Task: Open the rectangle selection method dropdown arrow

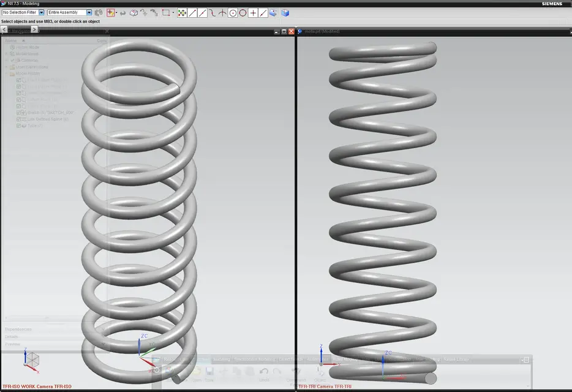Action: (x=173, y=13)
